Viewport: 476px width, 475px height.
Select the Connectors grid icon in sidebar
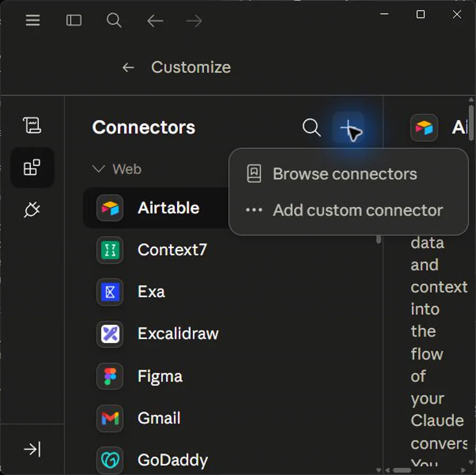click(32, 167)
